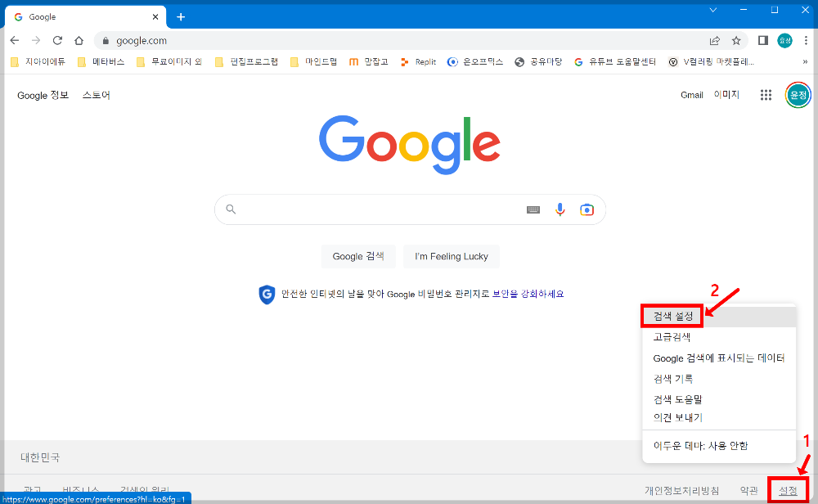Open the Chrome profile avatar in toolbar
The height and width of the screenshot is (504, 818).
(784, 41)
